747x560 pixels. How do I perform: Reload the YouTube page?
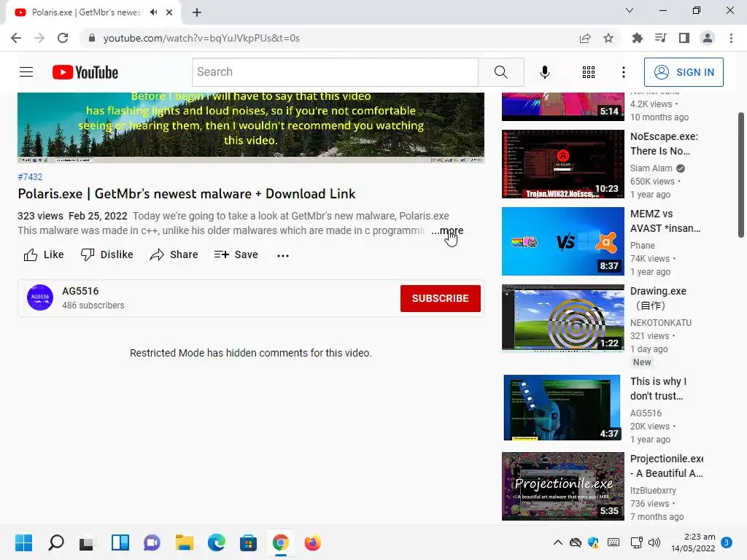pos(63,38)
